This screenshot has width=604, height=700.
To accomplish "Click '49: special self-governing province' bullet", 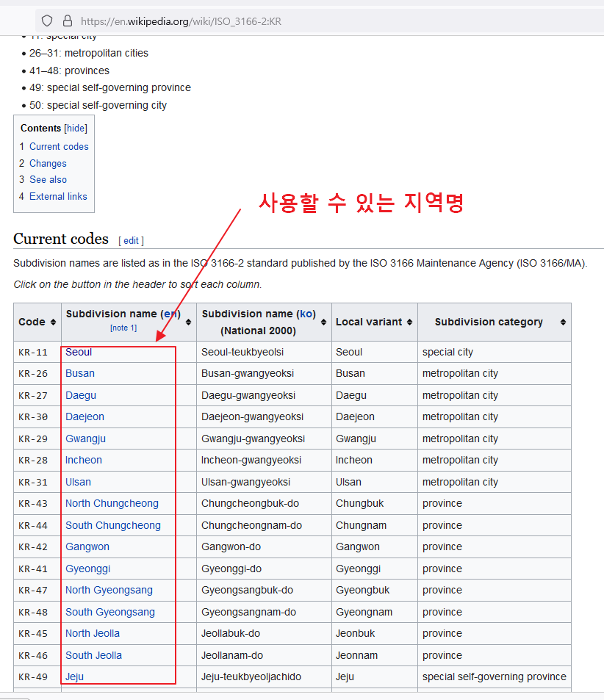I will click(x=110, y=87).
